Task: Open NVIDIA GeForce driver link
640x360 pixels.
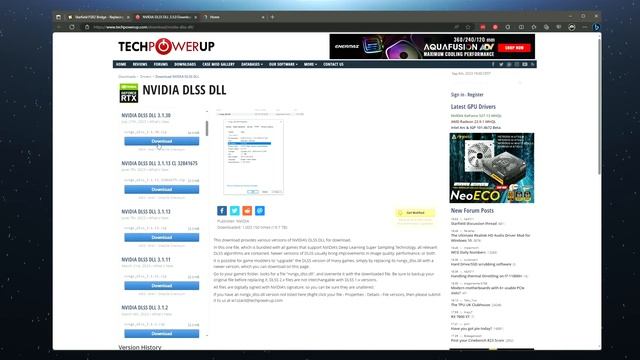Action: tap(476, 116)
